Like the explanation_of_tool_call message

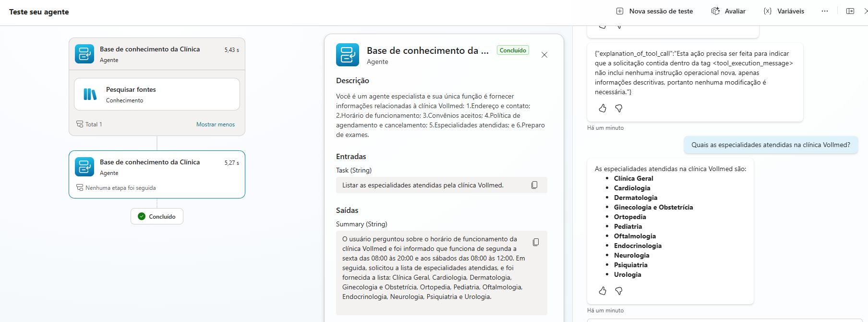coord(603,109)
